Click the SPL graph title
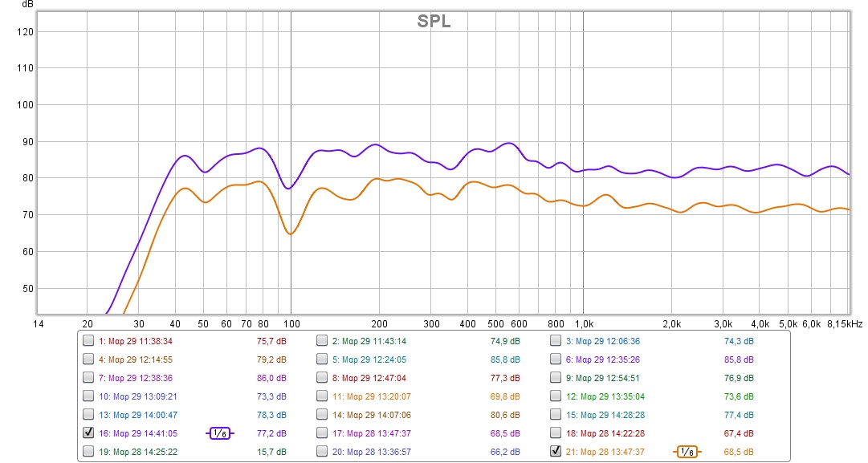The image size is (868, 463). coord(434,22)
